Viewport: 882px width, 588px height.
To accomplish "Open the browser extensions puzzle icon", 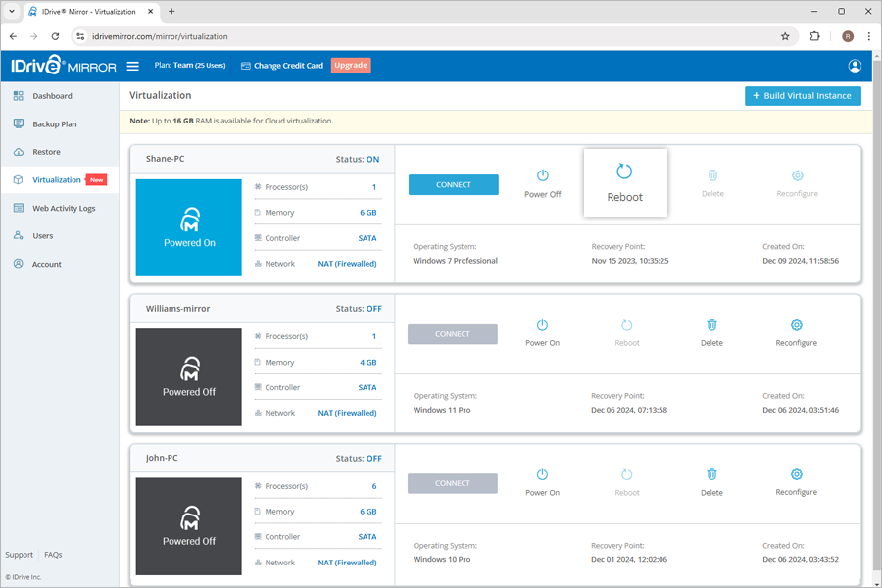I will tap(814, 36).
